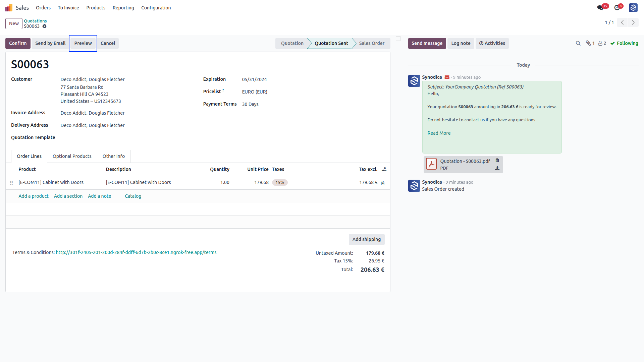This screenshot has height=362, width=644.
Task: Open the column settings icon beside Tax excl.
Action: pyautogui.click(x=384, y=169)
